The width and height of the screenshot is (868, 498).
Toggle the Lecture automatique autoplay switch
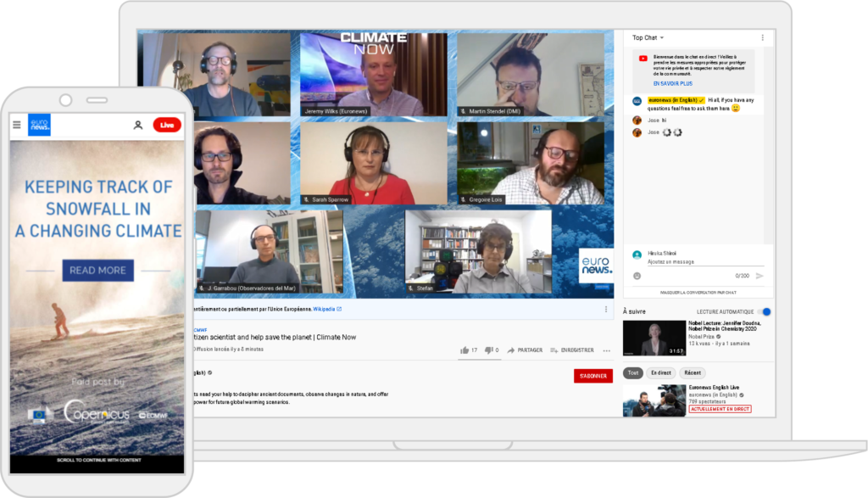click(x=765, y=312)
